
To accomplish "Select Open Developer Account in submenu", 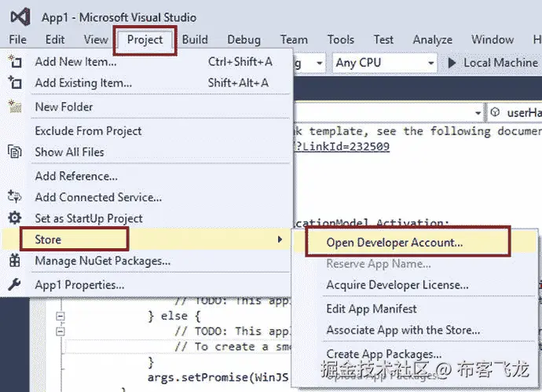I will click(x=415, y=242).
